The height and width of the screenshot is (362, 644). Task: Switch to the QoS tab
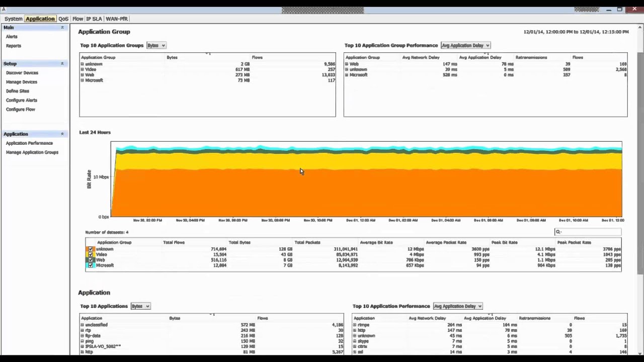(63, 19)
